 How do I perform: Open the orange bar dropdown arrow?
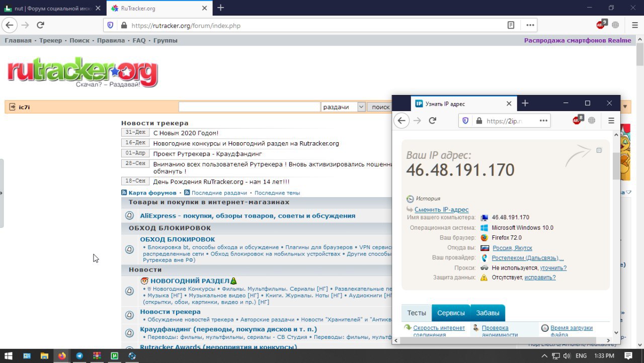[625, 107]
